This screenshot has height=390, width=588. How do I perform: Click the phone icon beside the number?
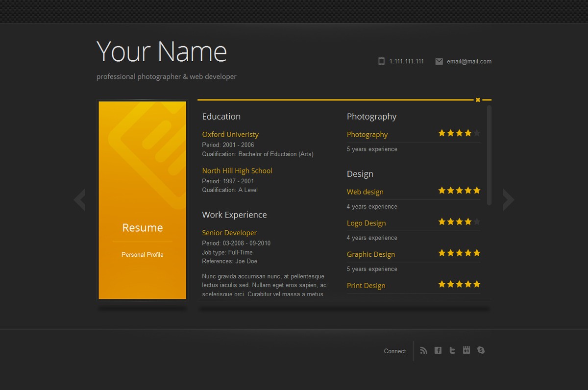pos(381,61)
